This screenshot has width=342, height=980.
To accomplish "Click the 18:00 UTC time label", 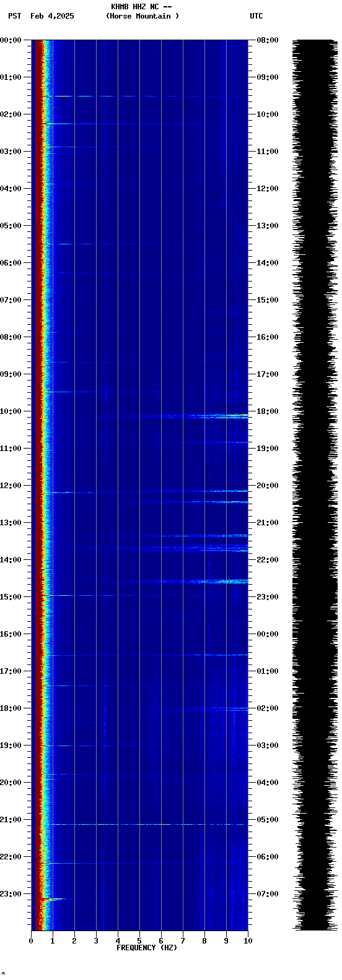I will 268,411.
